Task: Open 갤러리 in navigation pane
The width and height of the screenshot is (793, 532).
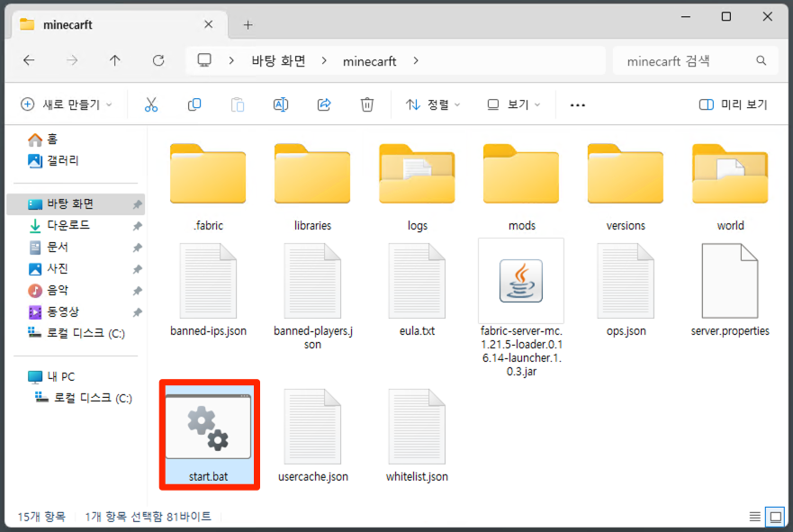Action: 53,161
